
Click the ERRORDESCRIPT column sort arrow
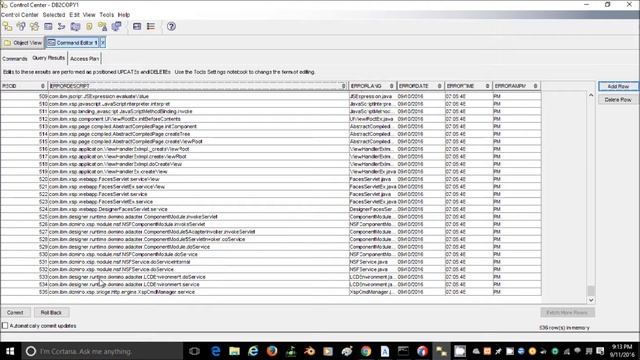(344, 86)
